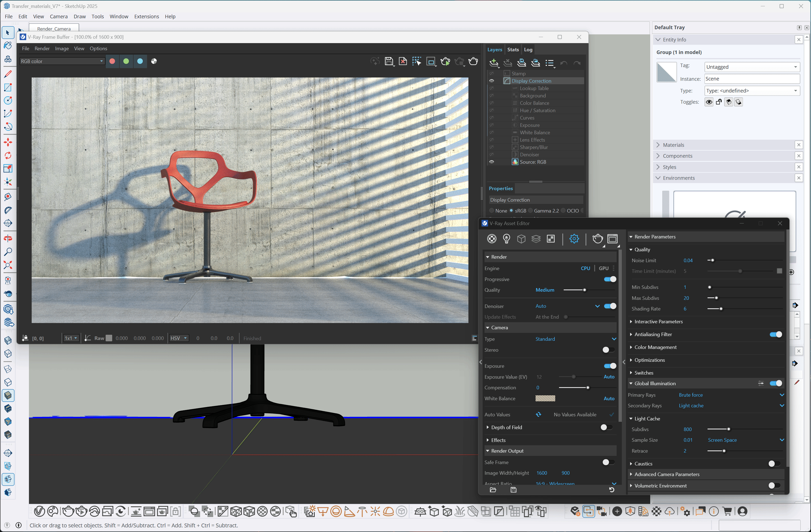The height and width of the screenshot is (532, 811).
Task: Open the Lights tab in the Asset Editor
Action: tap(506, 239)
